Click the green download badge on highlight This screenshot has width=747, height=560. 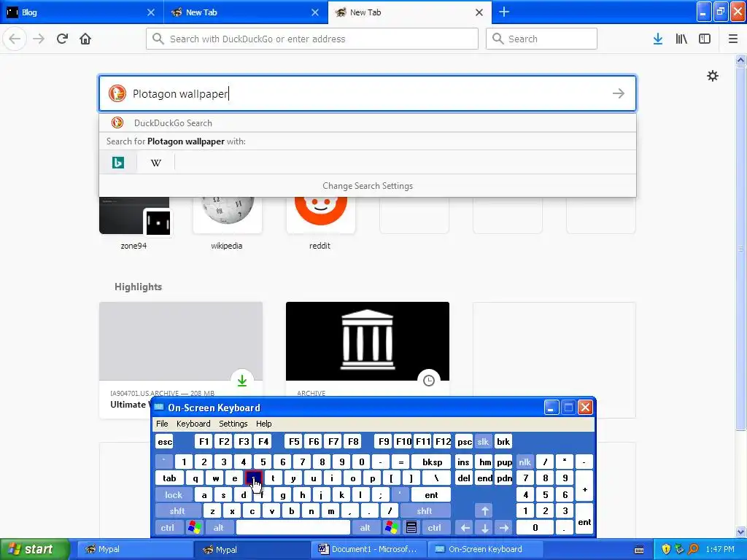[x=242, y=381]
